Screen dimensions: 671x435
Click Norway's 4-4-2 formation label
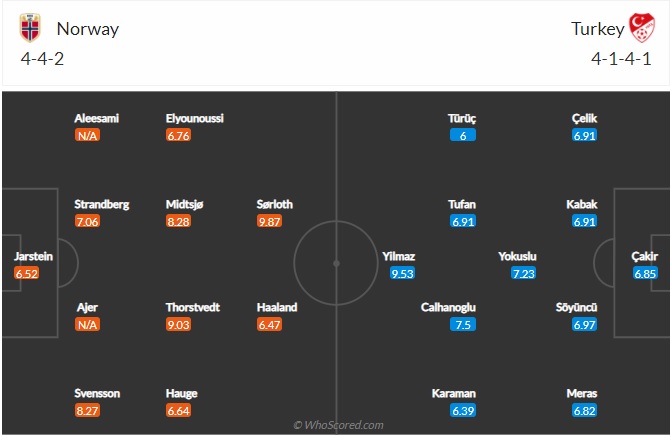point(42,59)
